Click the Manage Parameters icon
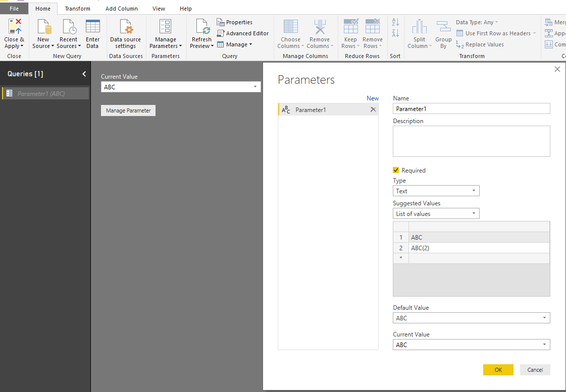The height and width of the screenshot is (392, 566). click(165, 27)
